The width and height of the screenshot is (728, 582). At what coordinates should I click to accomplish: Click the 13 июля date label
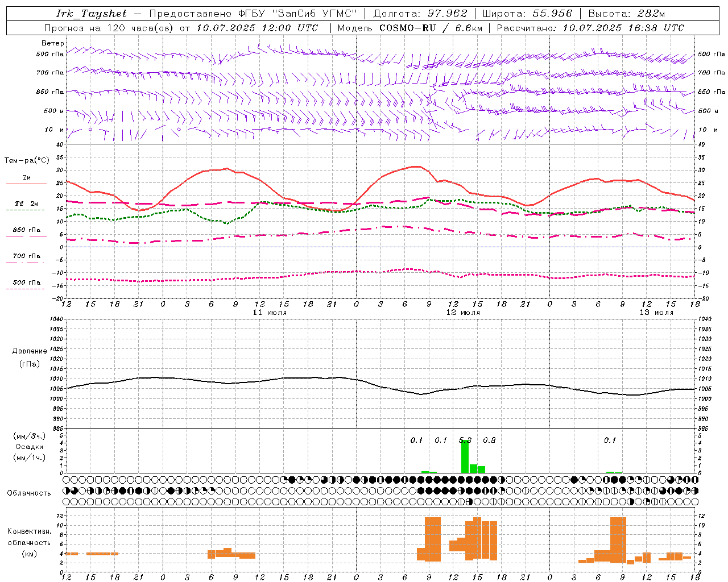656,313
